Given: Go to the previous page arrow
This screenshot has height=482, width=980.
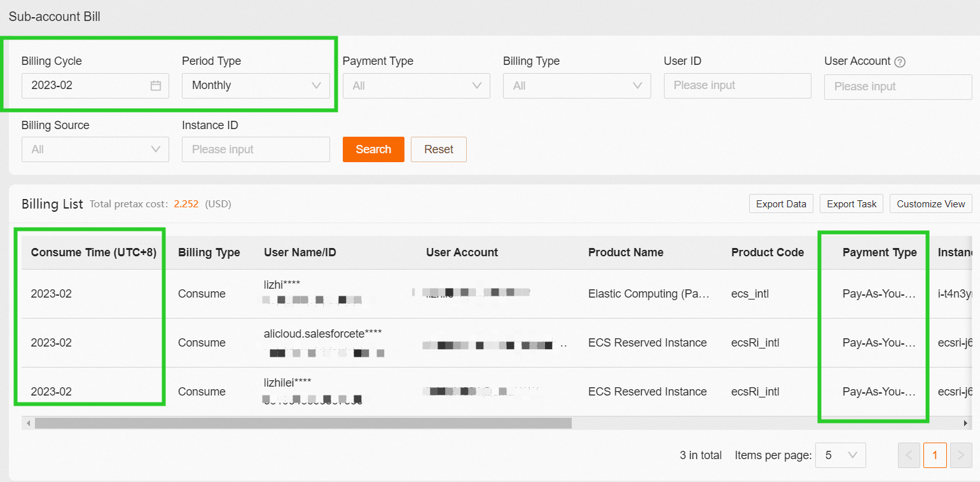Looking at the screenshot, I should 909,455.
